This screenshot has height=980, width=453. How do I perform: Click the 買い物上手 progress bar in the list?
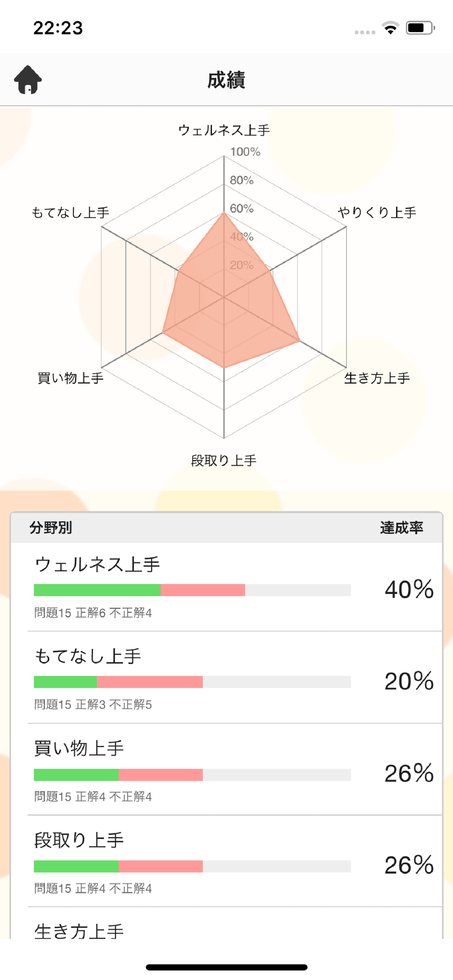tap(192, 775)
